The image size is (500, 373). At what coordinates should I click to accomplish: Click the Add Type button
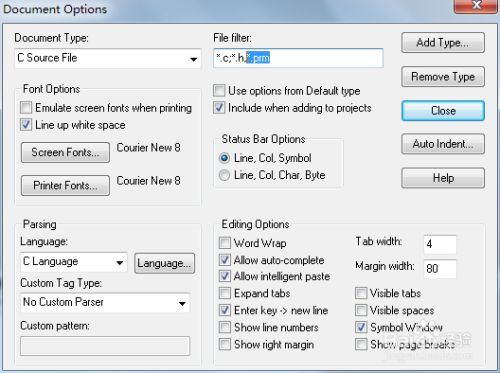click(443, 43)
